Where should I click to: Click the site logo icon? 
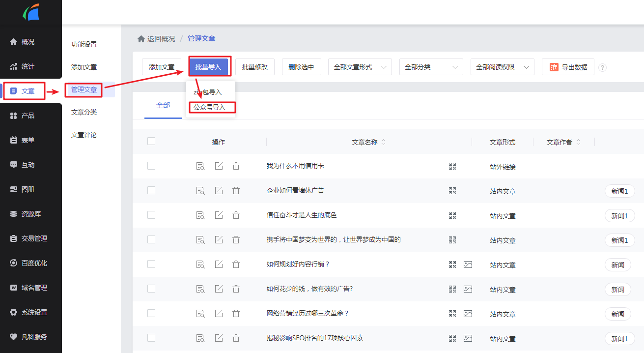31,12
